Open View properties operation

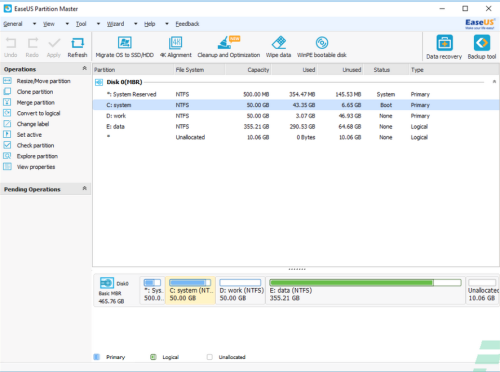pos(29,167)
